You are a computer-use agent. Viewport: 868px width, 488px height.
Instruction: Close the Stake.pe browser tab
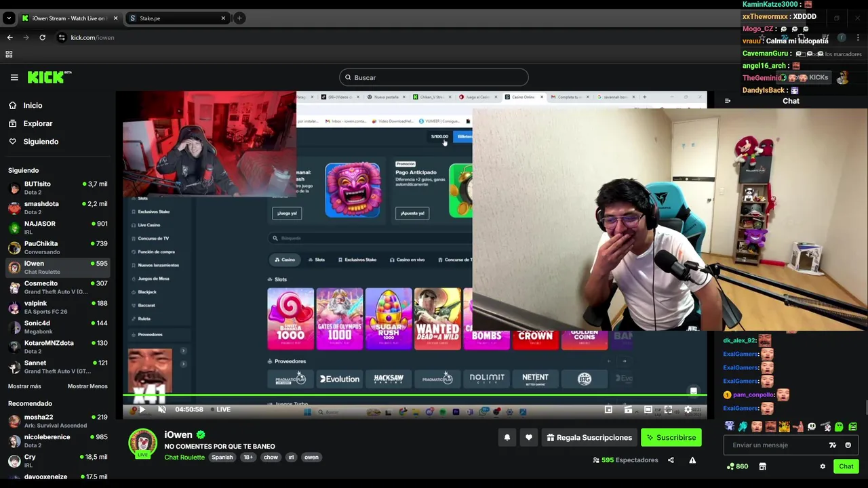pyautogui.click(x=223, y=18)
